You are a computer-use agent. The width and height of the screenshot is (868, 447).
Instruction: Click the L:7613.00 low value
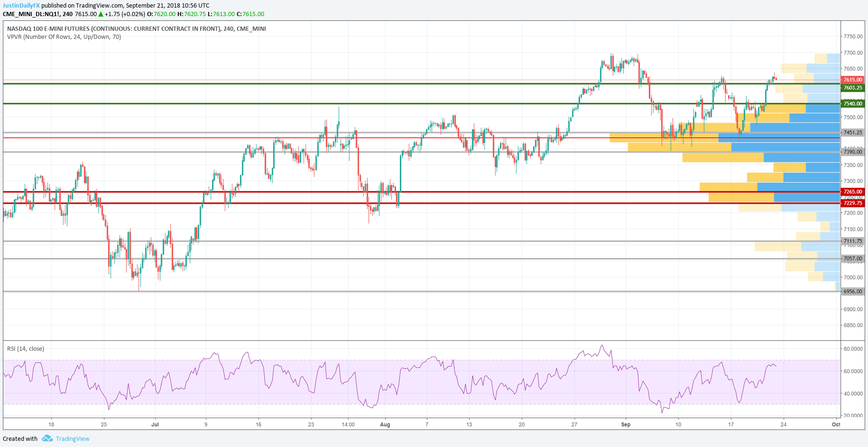pyautogui.click(x=221, y=14)
